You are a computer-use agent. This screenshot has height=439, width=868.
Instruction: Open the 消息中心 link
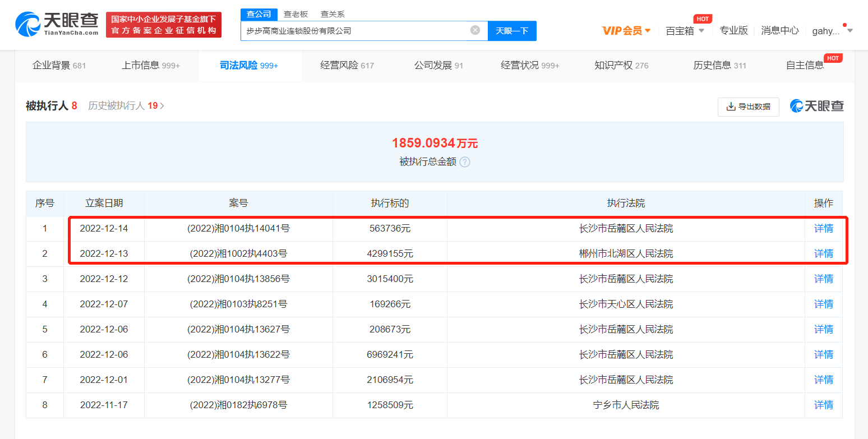[780, 30]
